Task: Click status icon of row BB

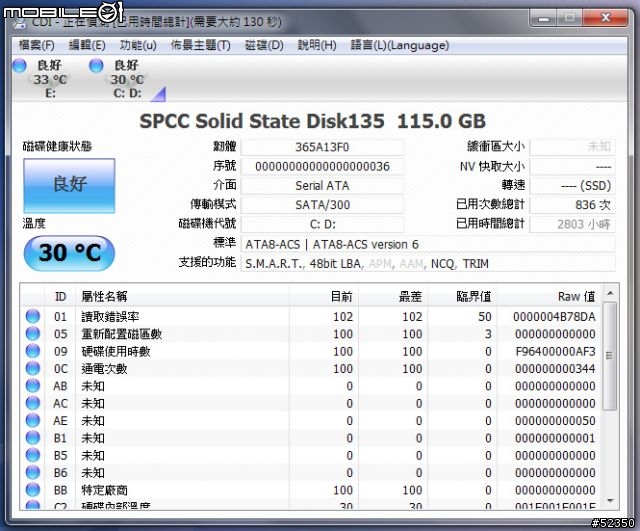Action: point(33,490)
